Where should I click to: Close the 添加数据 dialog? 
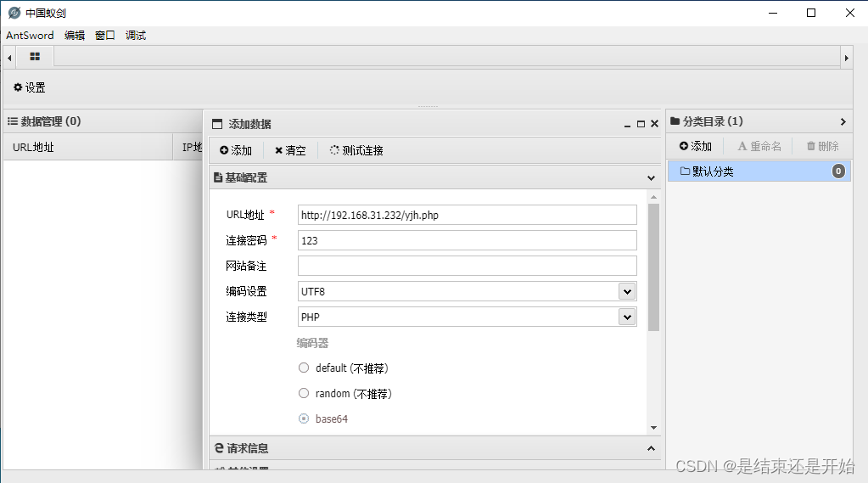tap(654, 124)
